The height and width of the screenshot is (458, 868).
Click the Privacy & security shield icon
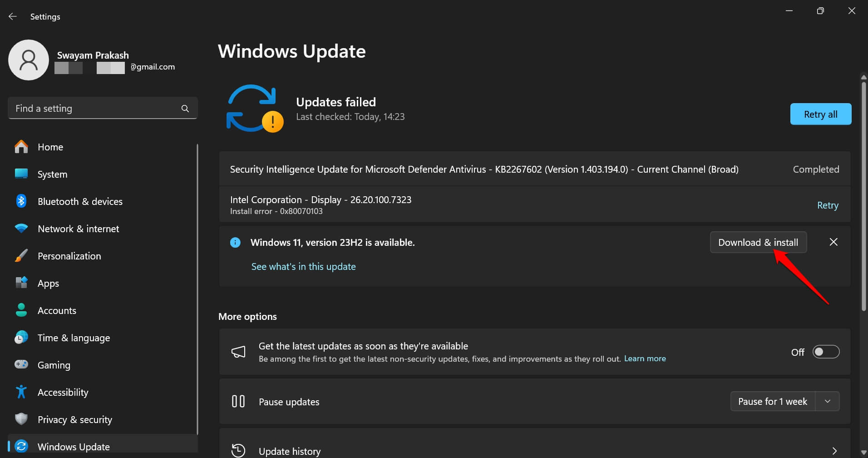[21, 419]
